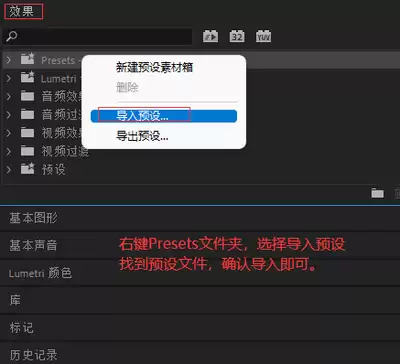Expand the Lumetri presets chevron

click(x=9, y=78)
